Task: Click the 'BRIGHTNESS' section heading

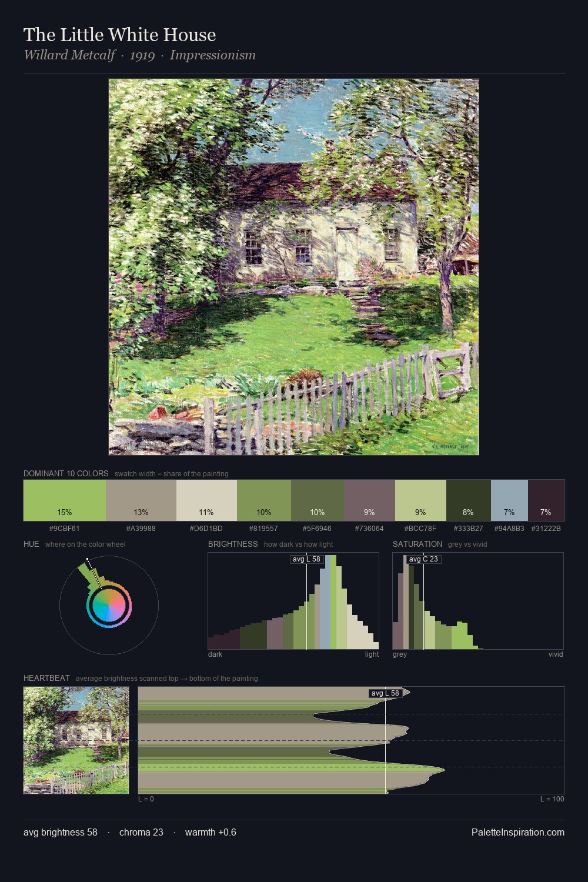Action: pos(233,544)
